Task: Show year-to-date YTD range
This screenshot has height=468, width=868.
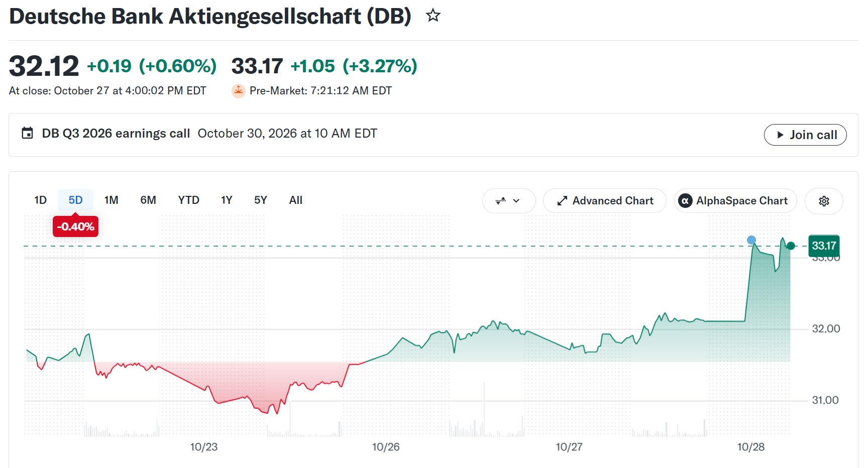Action: coord(188,200)
